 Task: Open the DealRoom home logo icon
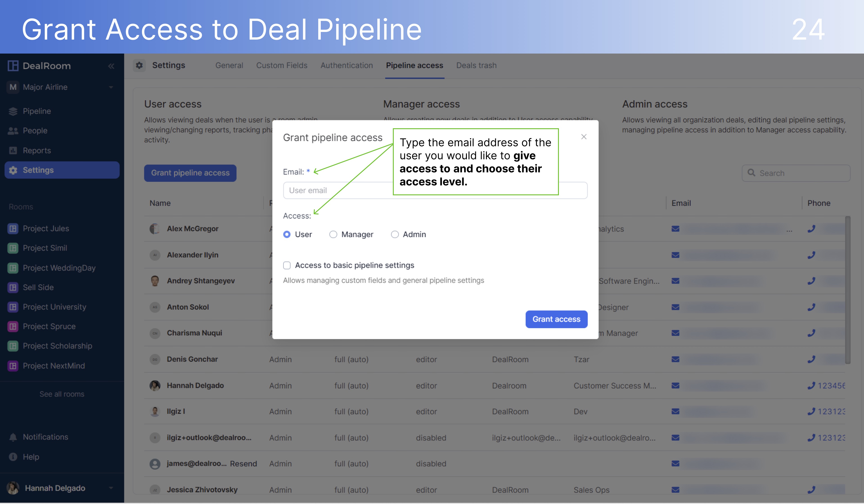[x=13, y=66]
